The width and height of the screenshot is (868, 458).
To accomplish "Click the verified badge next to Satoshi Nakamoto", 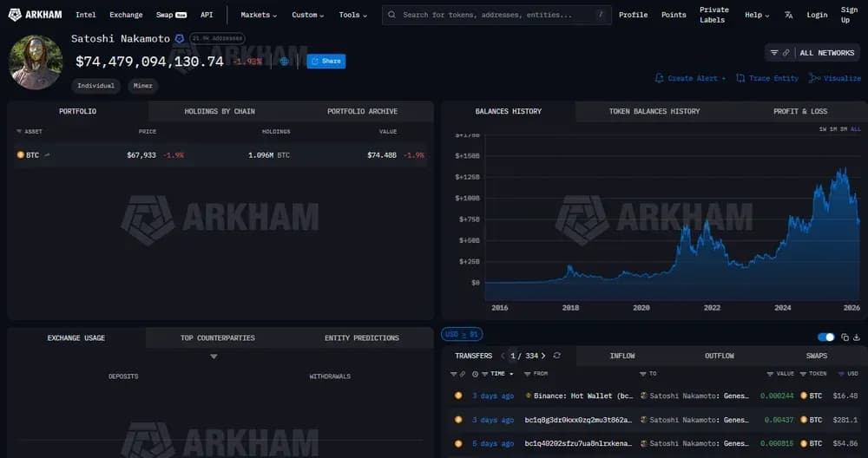I will click(x=180, y=39).
